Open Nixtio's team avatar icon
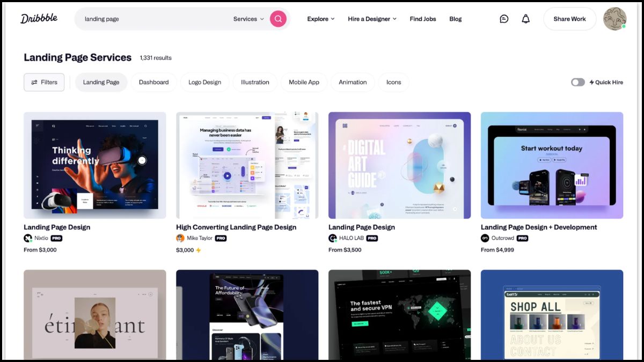Viewport: 644px width, 362px height. tap(28, 238)
